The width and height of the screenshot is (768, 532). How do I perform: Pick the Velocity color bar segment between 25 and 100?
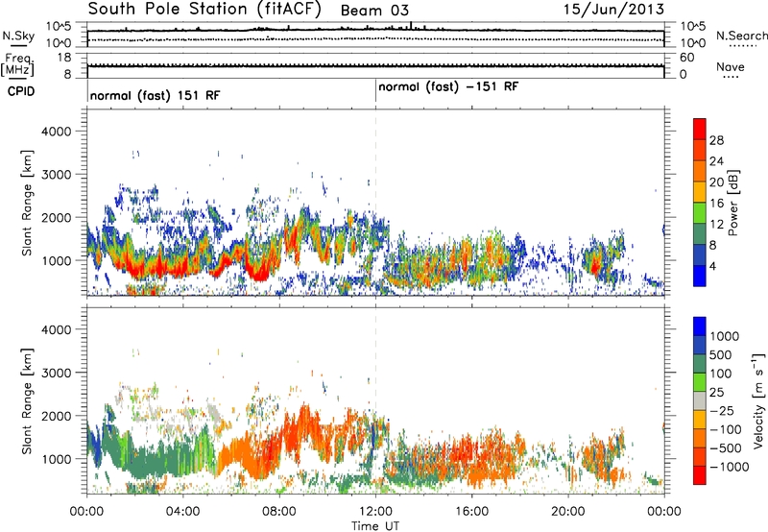[x=700, y=382]
